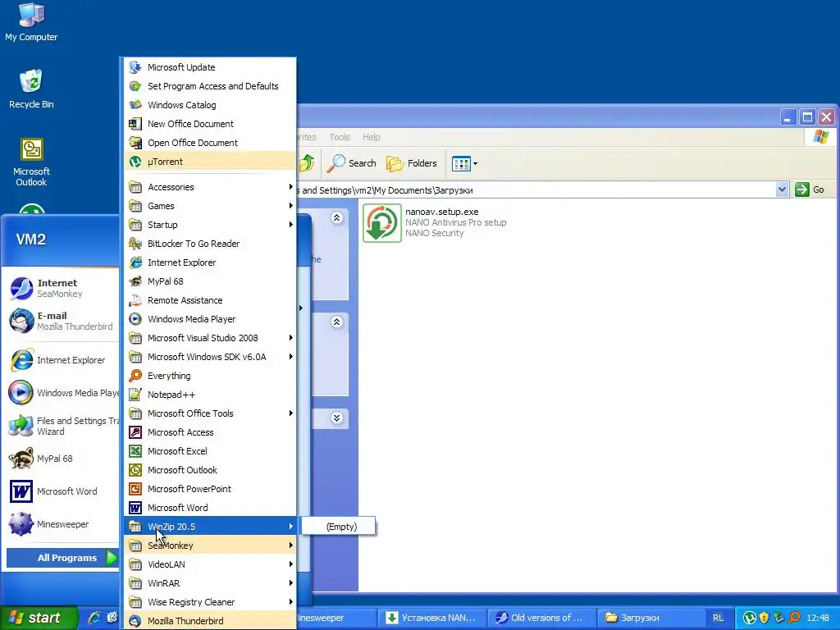Select WinZip 20.5 menu folder

click(210, 527)
